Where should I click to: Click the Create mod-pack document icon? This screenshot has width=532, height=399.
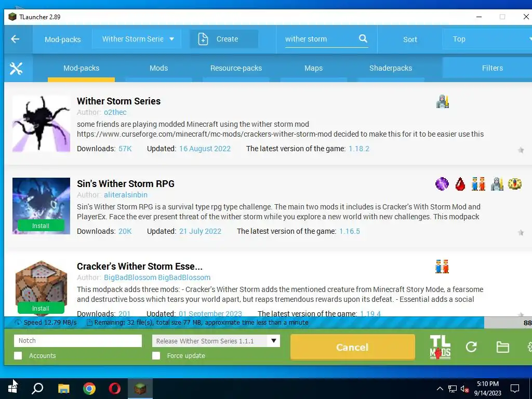pos(203,39)
